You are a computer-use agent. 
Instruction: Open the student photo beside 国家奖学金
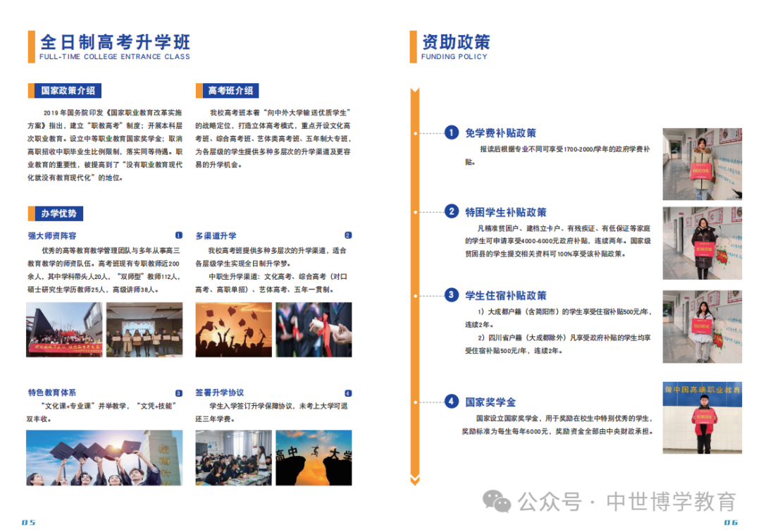[x=702, y=419]
